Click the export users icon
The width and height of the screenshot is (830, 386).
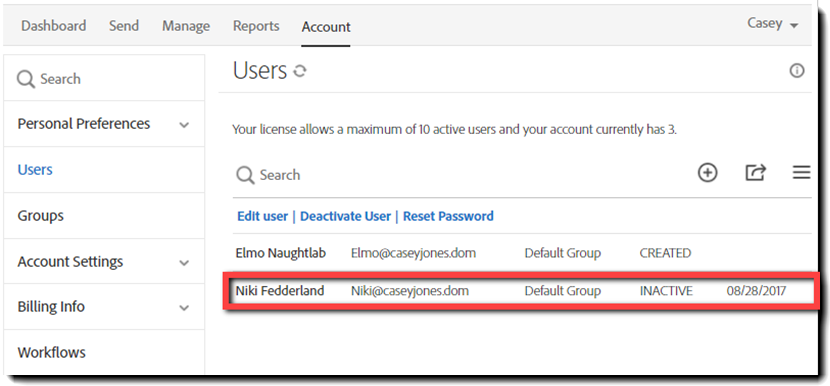756,173
